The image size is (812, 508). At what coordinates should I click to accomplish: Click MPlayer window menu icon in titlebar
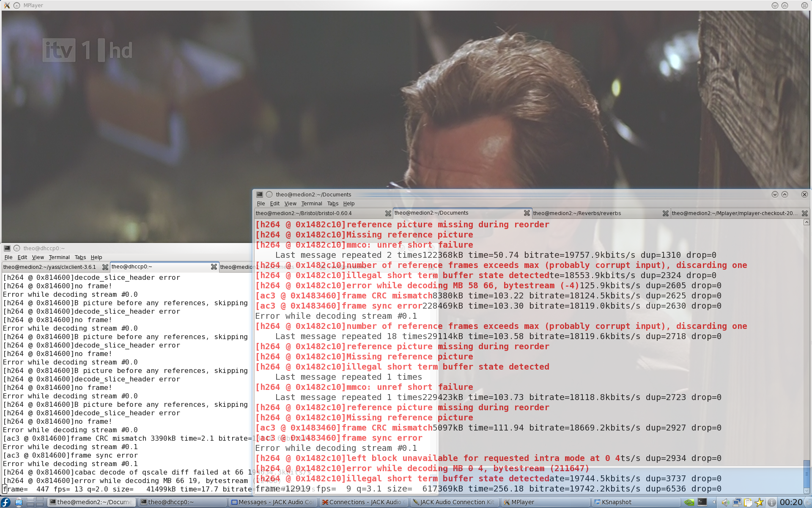7,6
